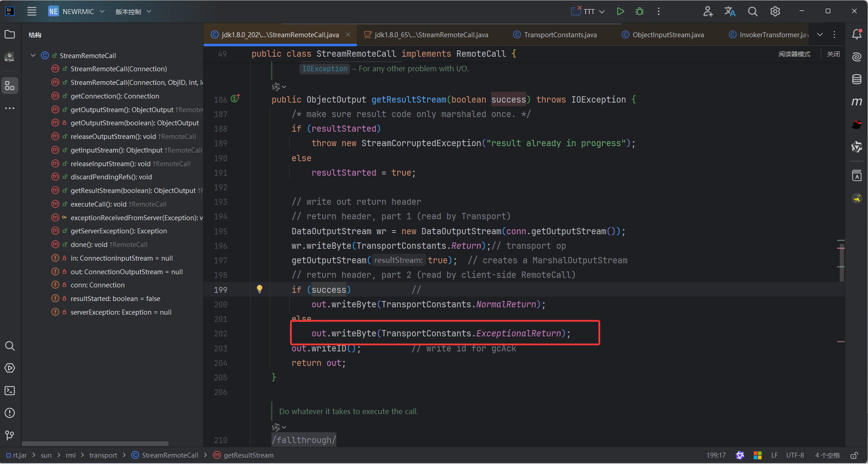Debug the TTT configuration
868x464 pixels.
640,11
